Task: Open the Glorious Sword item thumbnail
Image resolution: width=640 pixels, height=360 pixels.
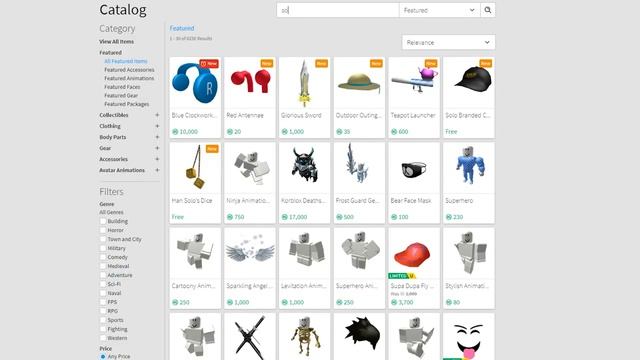Action: click(304, 83)
